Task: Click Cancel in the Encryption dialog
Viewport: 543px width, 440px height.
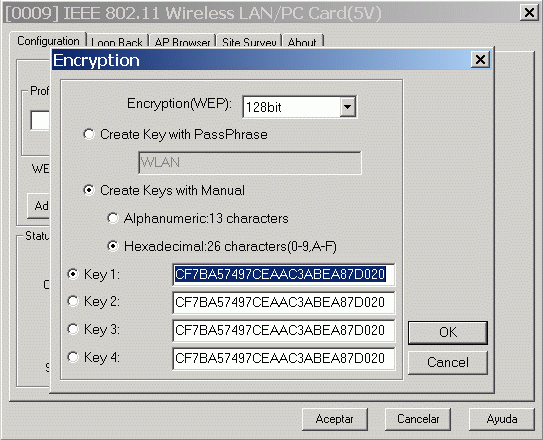Action: (x=448, y=362)
